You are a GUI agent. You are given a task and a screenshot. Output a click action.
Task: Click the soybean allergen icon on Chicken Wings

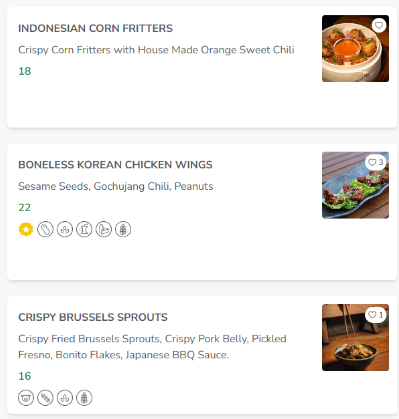click(104, 229)
